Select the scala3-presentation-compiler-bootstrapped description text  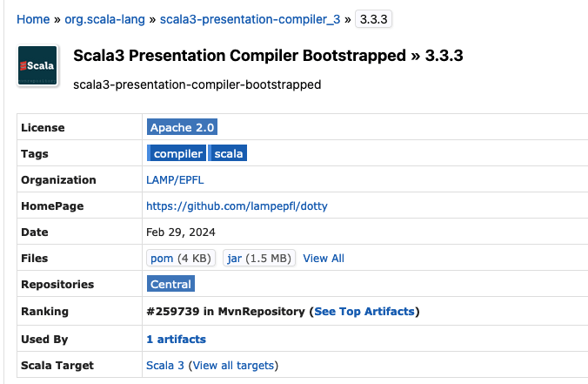197,84
